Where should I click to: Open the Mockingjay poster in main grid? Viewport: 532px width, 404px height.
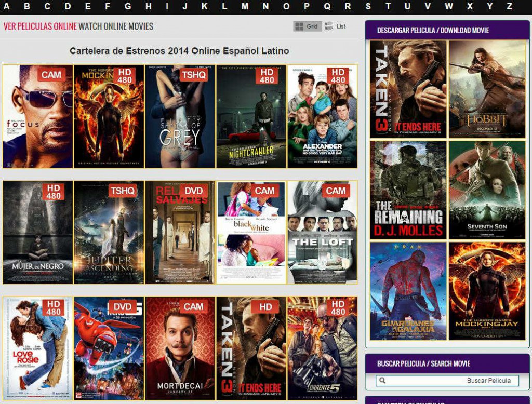coord(109,116)
